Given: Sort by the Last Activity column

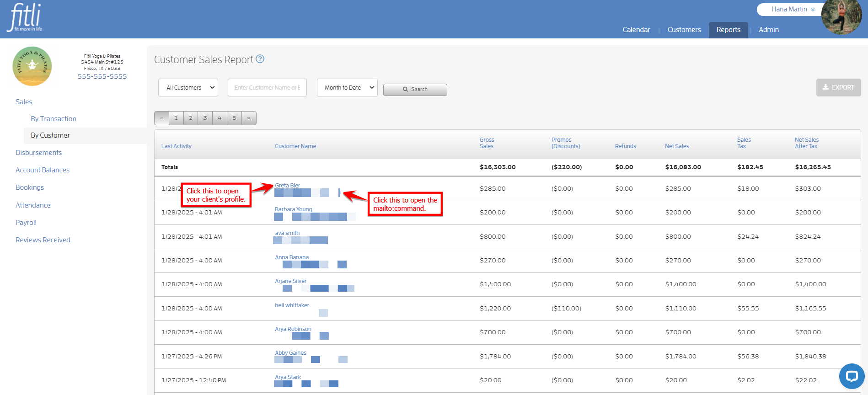Looking at the screenshot, I should [177, 146].
